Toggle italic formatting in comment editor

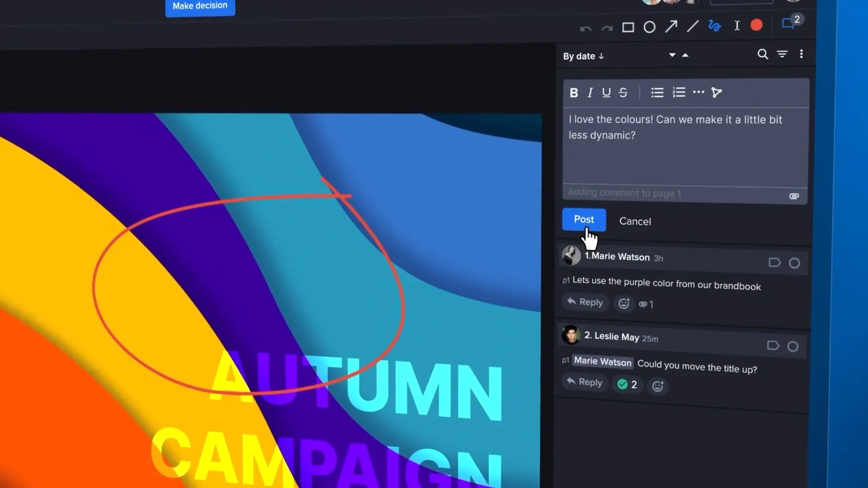pyautogui.click(x=590, y=93)
